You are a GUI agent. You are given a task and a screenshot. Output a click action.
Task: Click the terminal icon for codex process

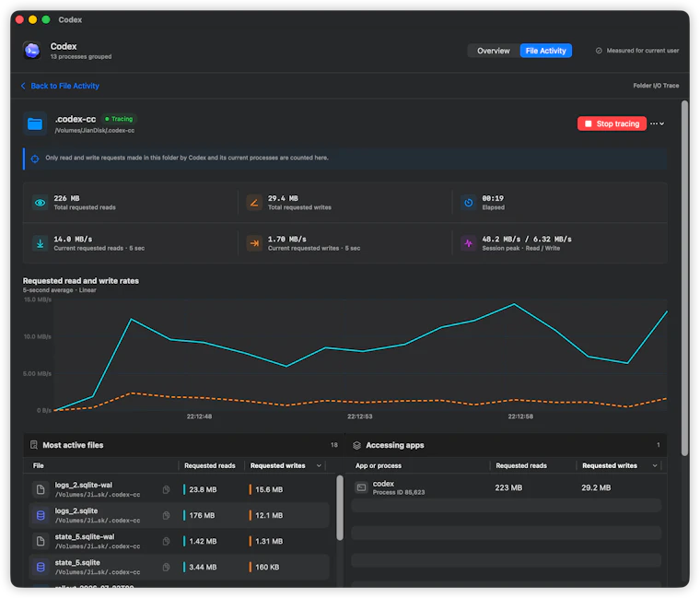(361, 487)
